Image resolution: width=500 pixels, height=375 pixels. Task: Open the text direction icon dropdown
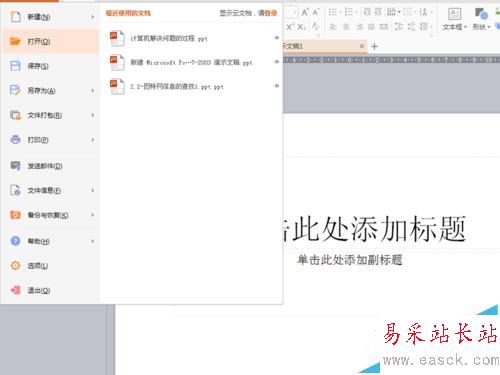coord(393,12)
